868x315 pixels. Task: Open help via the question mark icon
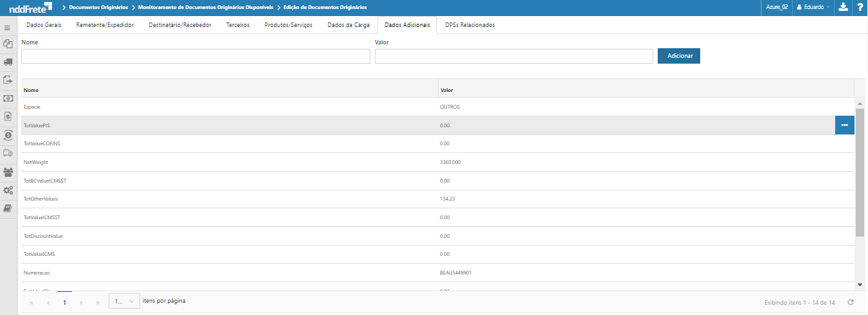coord(860,7)
